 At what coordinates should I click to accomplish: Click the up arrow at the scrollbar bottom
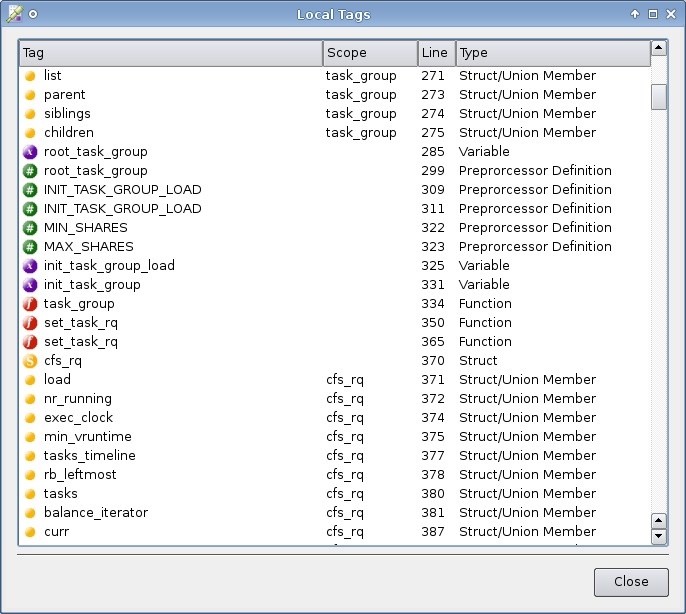click(x=659, y=521)
